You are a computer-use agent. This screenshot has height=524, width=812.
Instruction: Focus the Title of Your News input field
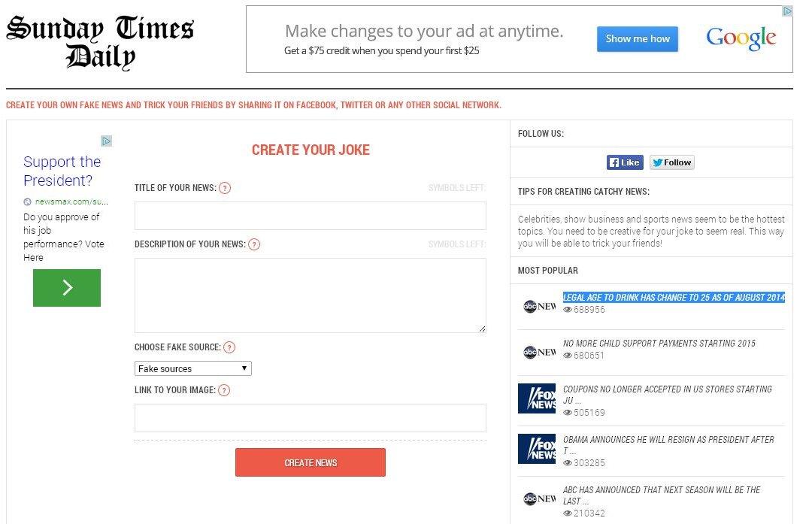310,216
